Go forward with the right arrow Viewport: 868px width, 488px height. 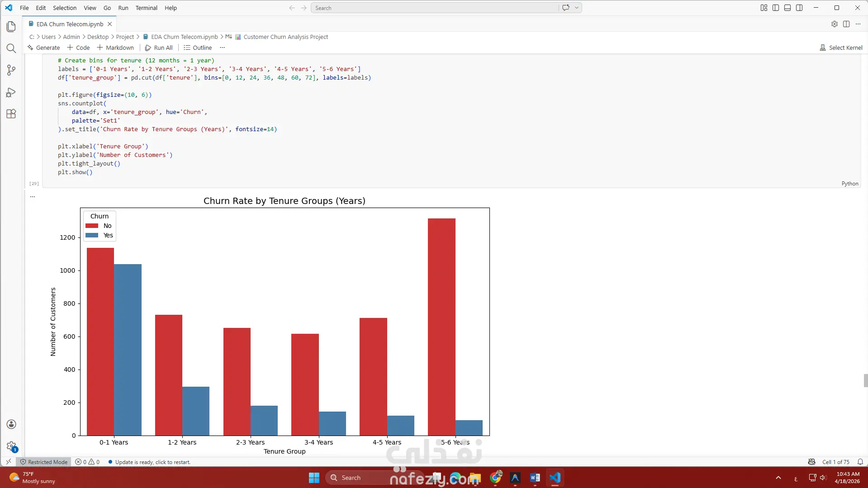[304, 8]
